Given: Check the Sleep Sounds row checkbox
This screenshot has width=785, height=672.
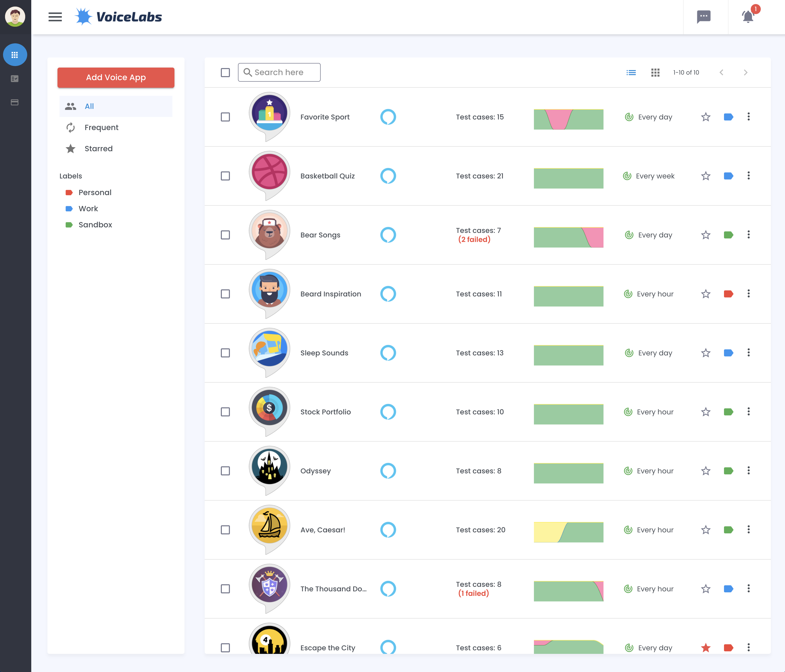Looking at the screenshot, I should point(225,353).
